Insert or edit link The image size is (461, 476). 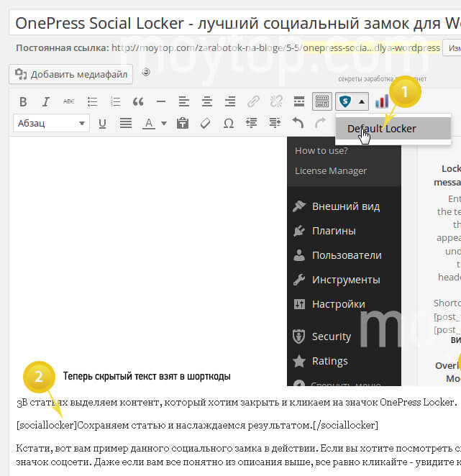(x=253, y=101)
